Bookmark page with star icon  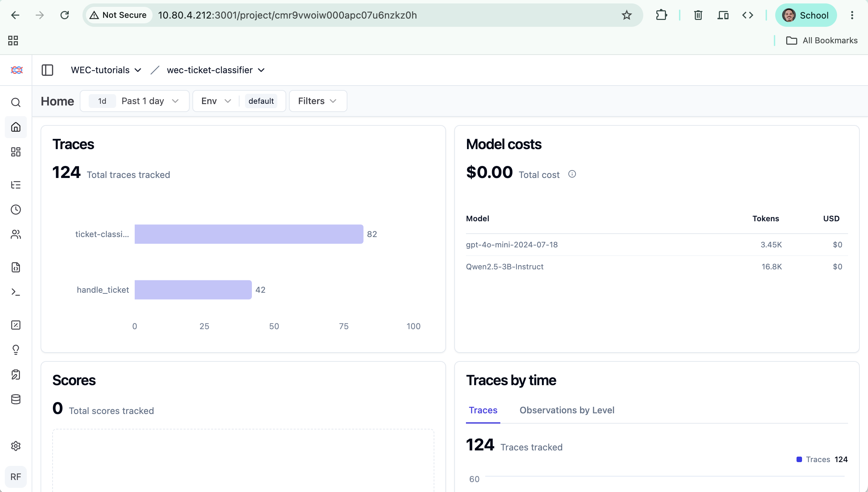627,15
